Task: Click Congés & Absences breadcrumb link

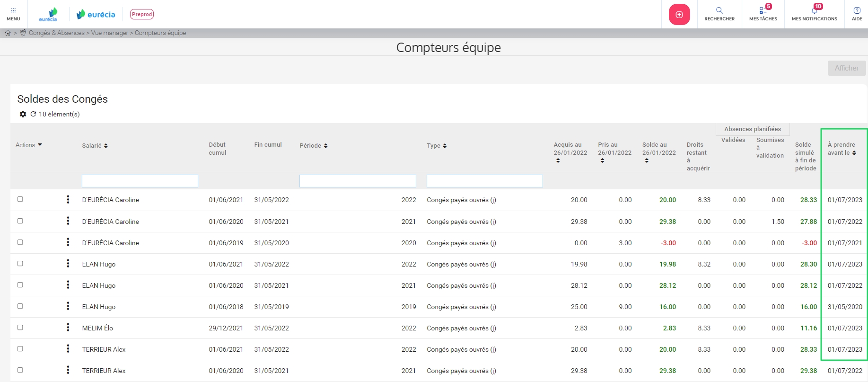Action: click(57, 33)
